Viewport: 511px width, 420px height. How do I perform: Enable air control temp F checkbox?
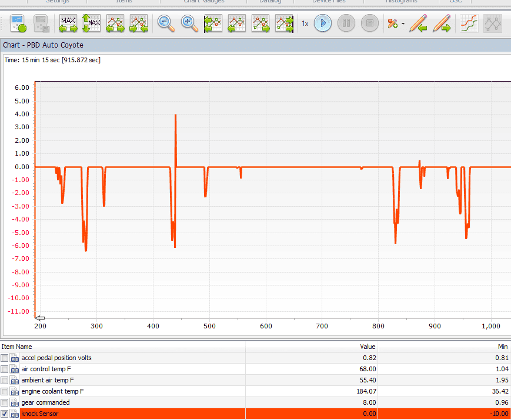click(x=4, y=369)
